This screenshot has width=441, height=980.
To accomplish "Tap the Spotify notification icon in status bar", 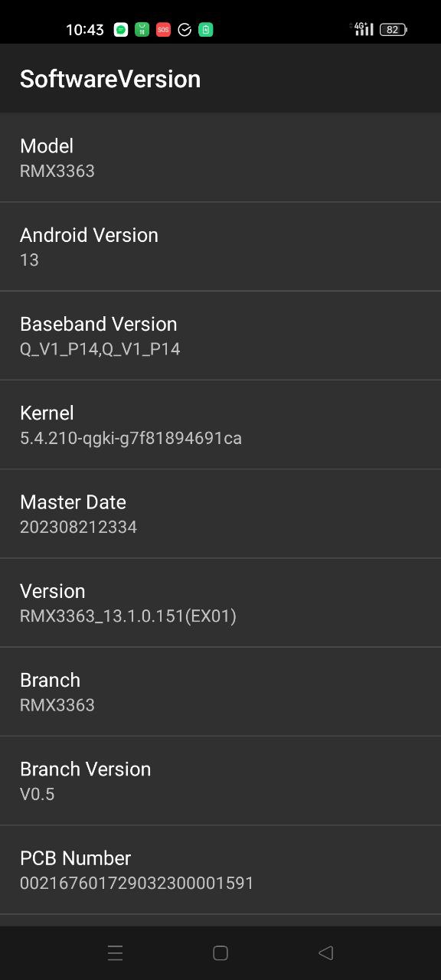I will pos(121,30).
